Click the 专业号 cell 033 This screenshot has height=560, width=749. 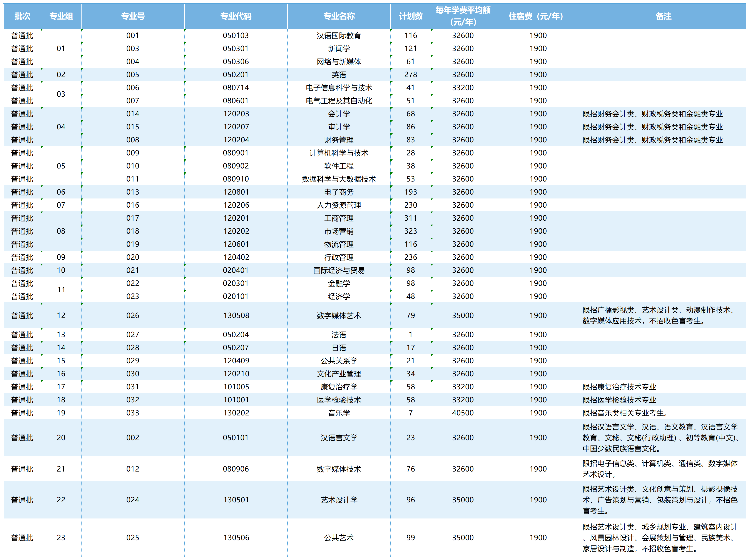pos(133,412)
